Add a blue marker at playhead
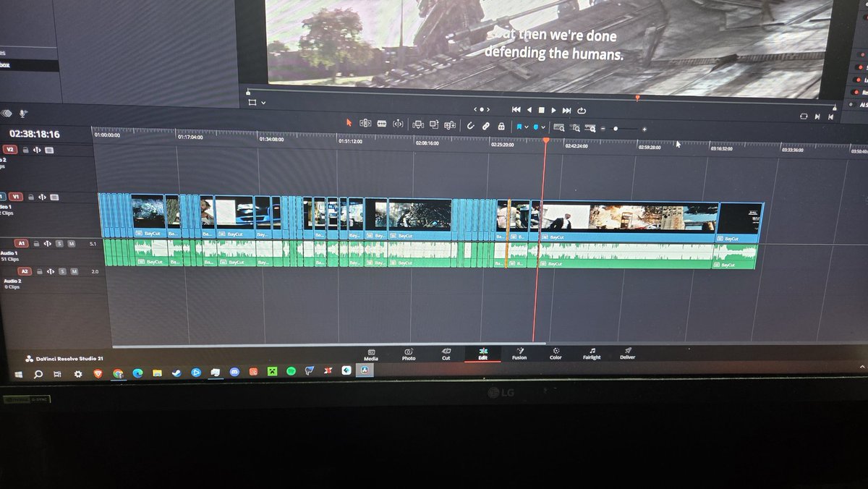The width and height of the screenshot is (868, 489). point(536,127)
